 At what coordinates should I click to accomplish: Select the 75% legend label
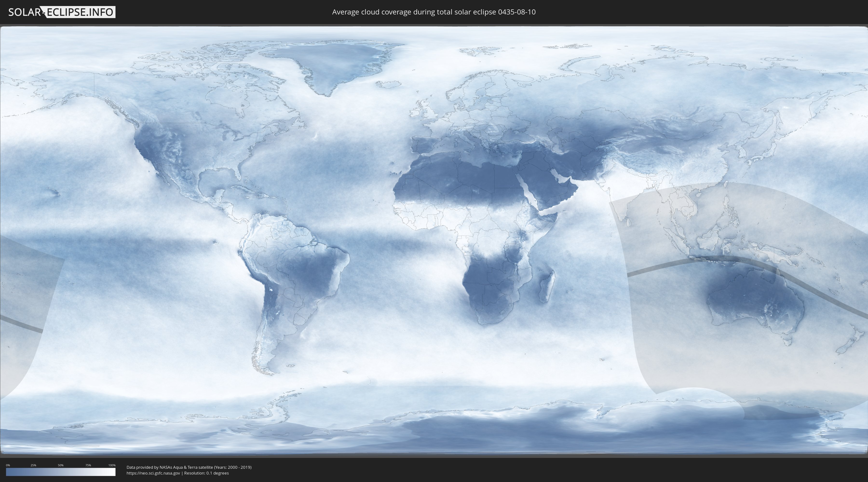pos(88,465)
